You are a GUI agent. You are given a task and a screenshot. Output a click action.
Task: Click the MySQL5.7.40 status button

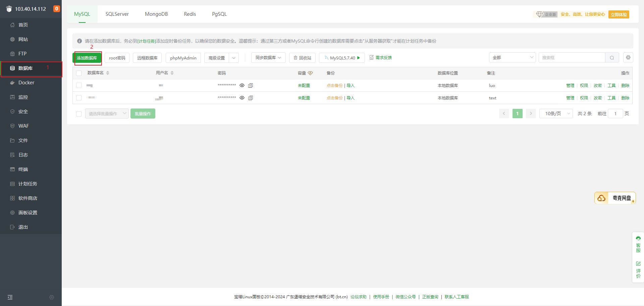coord(342,58)
